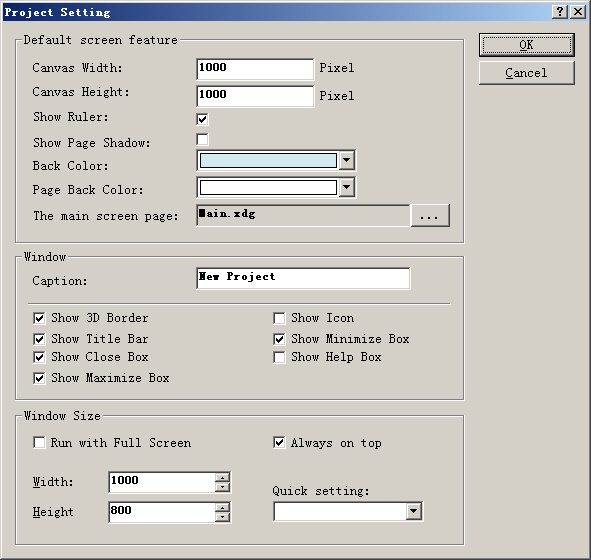The height and width of the screenshot is (560, 591).
Task: Browse for main screen page with ... button
Action: pos(430,216)
